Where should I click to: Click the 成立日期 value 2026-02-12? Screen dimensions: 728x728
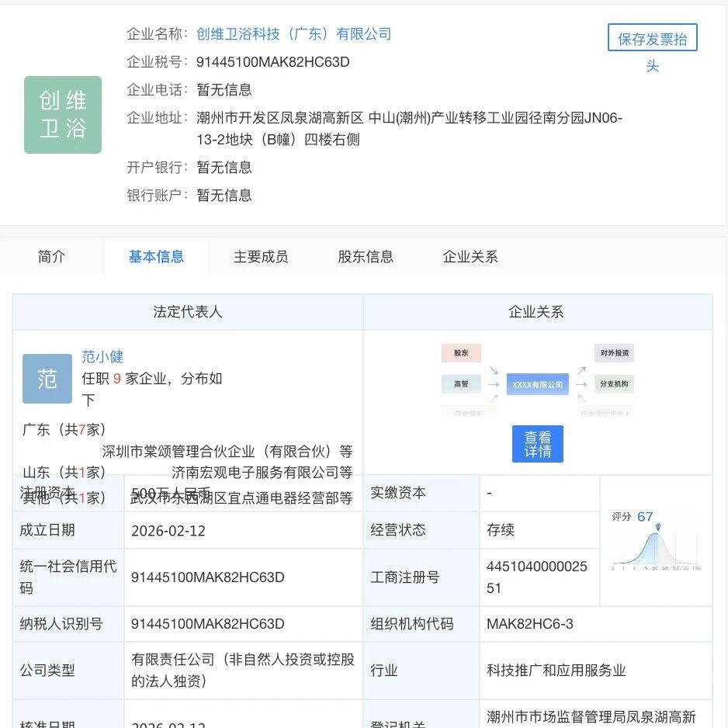168,531
